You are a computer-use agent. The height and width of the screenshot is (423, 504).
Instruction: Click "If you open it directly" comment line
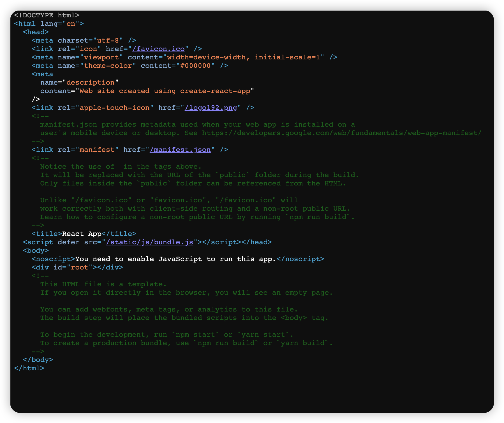(186, 292)
